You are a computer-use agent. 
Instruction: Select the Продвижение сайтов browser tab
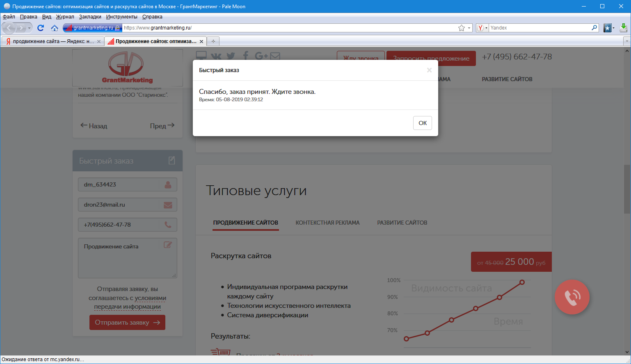pyautogui.click(x=155, y=41)
